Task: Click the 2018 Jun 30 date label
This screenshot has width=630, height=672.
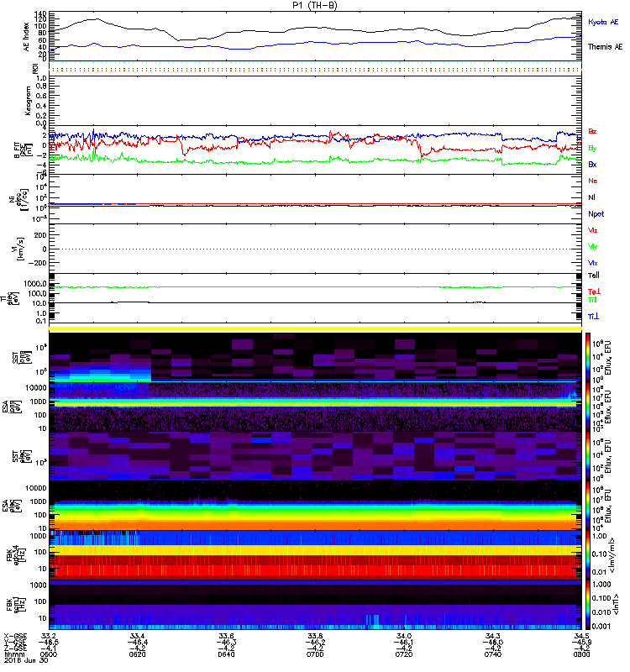Action: pyautogui.click(x=26, y=660)
